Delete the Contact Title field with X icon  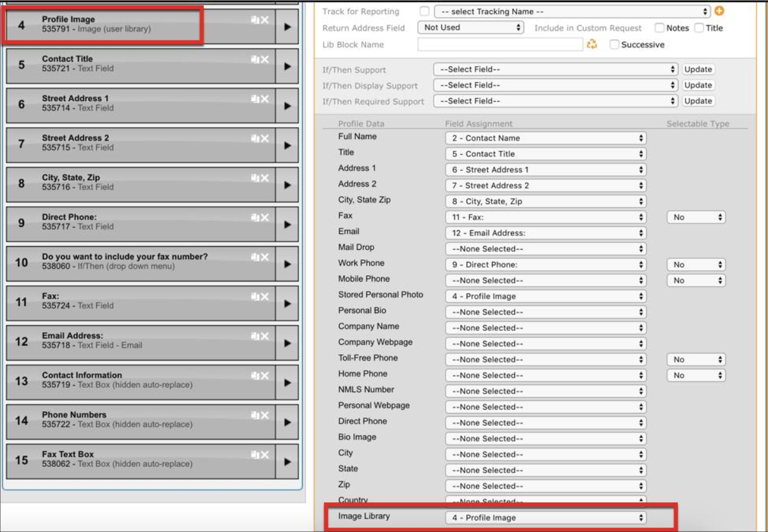point(265,59)
